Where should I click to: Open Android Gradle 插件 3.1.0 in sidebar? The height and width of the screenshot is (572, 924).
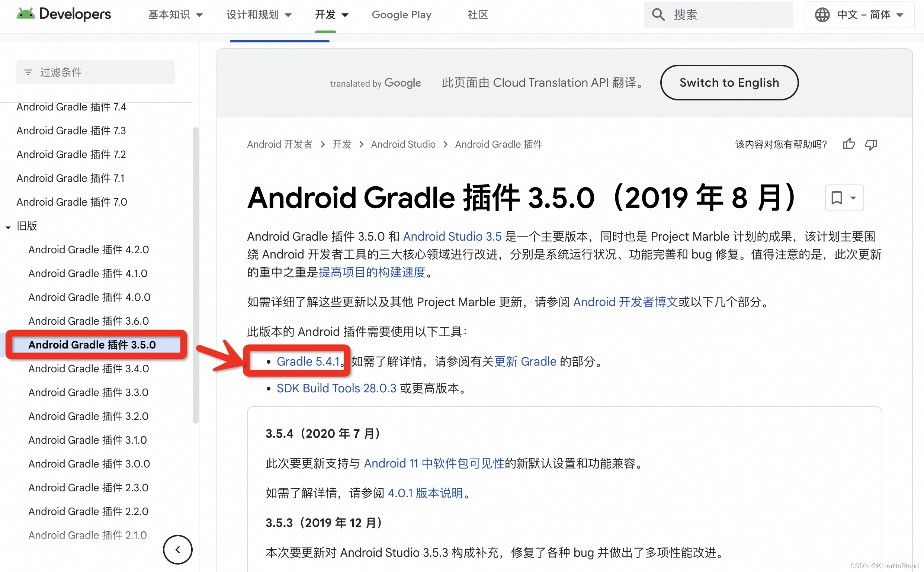pos(87,440)
